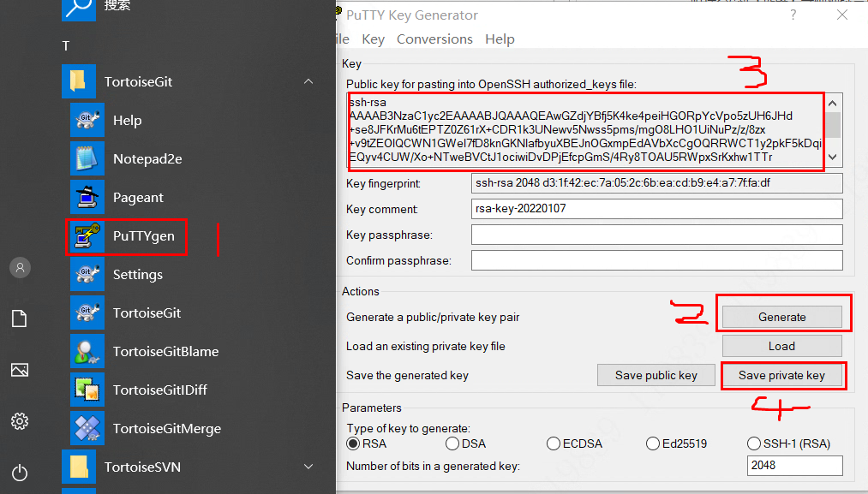Open the File menu in PuTTYgen
Image resolution: width=868 pixels, height=494 pixels.
(x=343, y=39)
